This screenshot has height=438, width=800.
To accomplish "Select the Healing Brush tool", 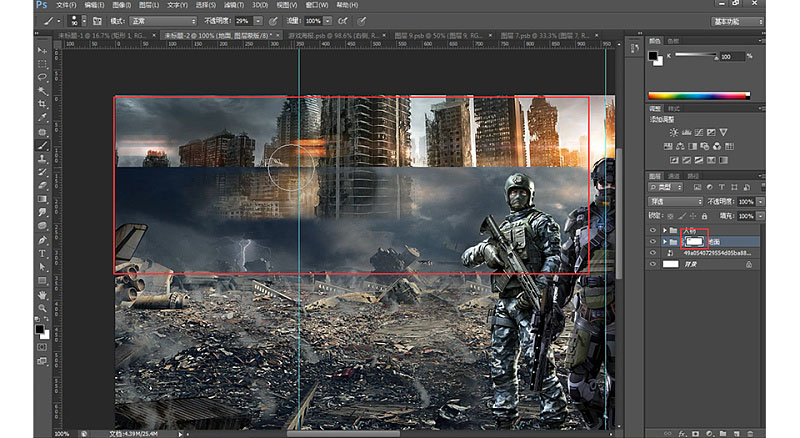I will pos(42,132).
